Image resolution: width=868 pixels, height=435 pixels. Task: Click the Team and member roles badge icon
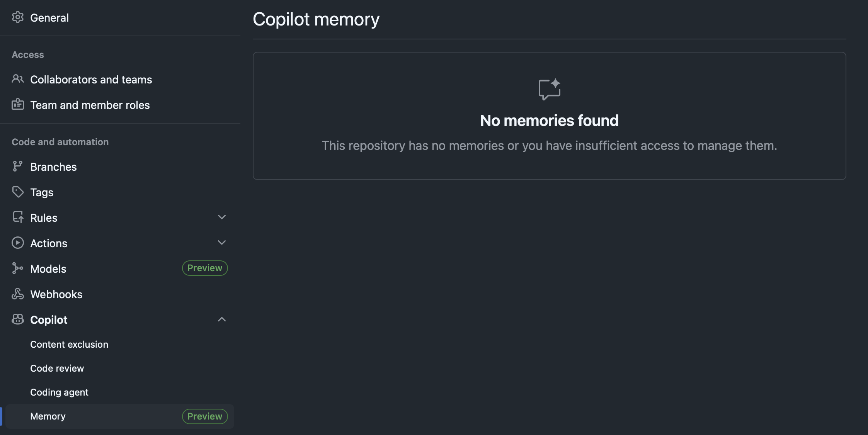coord(18,104)
